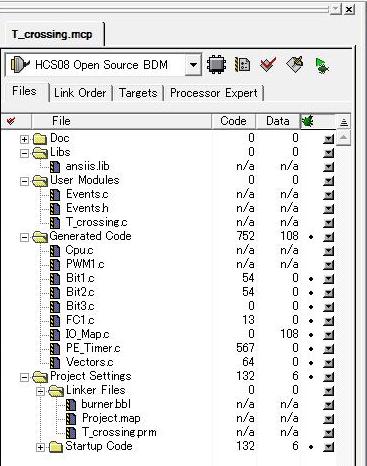Open the popup arrow for Events.c row
367x466 pixels.
pyautogui.click(x=329, y=195)
